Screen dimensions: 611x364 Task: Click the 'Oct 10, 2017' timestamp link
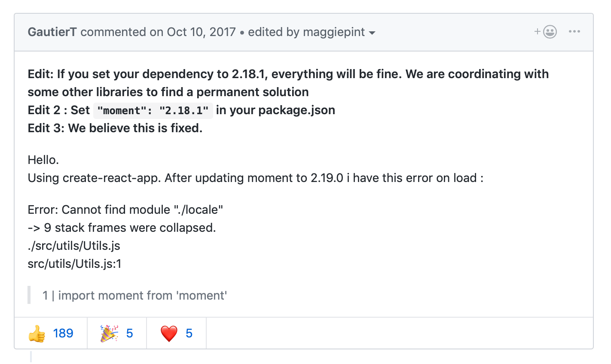point(201,32)
